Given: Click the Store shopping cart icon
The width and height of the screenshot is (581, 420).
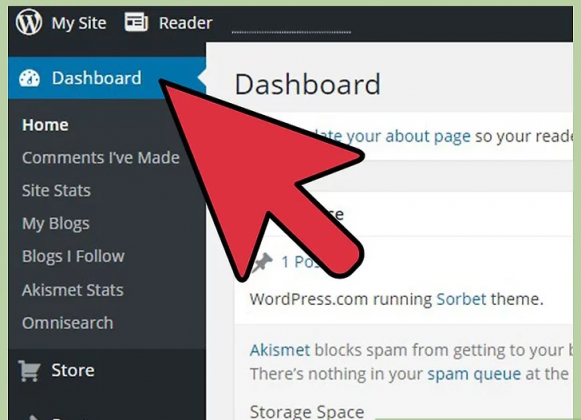Looking at the screenshot, I should pos(29,370).
